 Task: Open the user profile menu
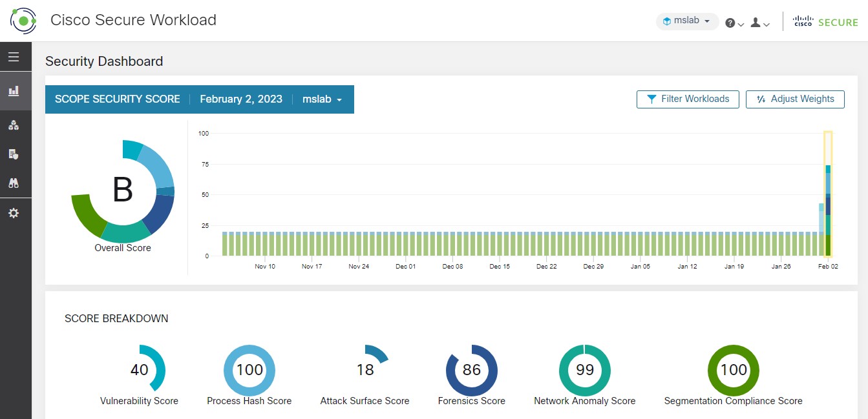pos(759,23)
